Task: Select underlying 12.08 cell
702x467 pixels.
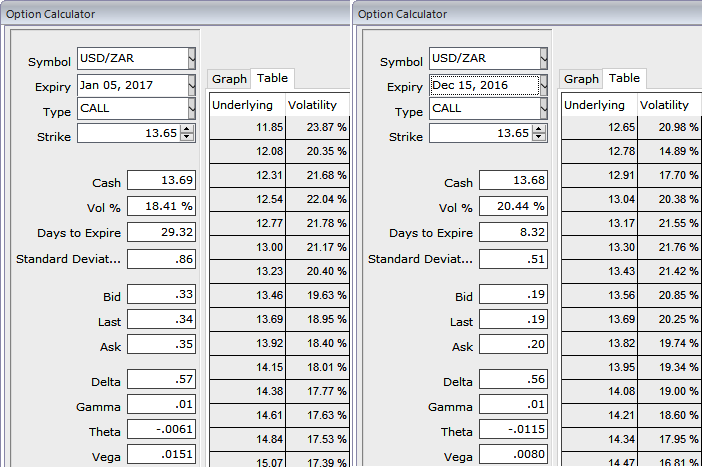Action: (x=247, y=152)
